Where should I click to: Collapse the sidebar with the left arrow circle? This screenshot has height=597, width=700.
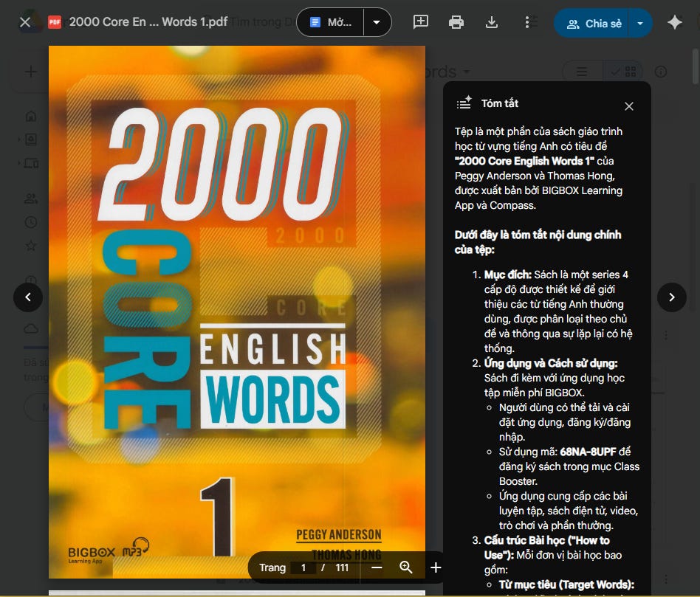click(x=28, y=297)
